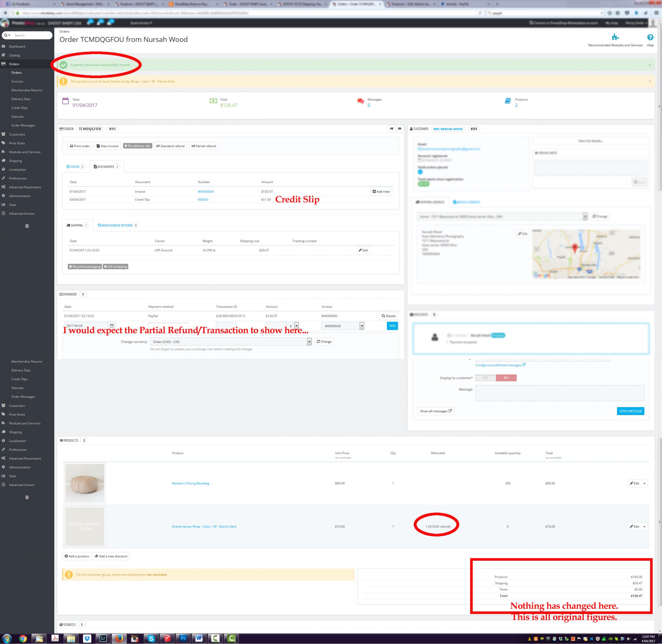Click the Windows Start button

click(7, 638)
